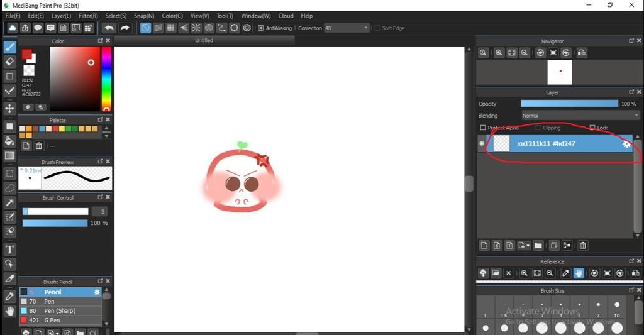Select the Eraser tool
Image resolution: width=644 pixels, height=335 pixels.
pyautogui.click(x=10, y=62)
